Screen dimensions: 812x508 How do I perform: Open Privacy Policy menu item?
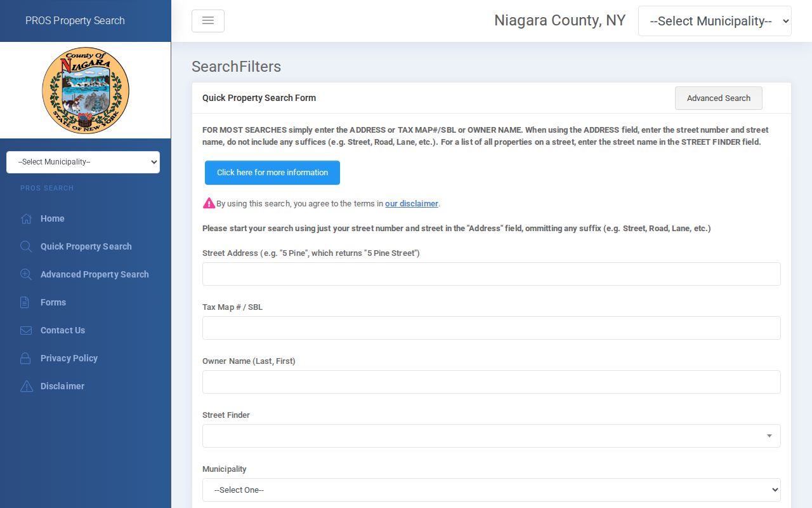pyautogui.click(x=69, y=358)
